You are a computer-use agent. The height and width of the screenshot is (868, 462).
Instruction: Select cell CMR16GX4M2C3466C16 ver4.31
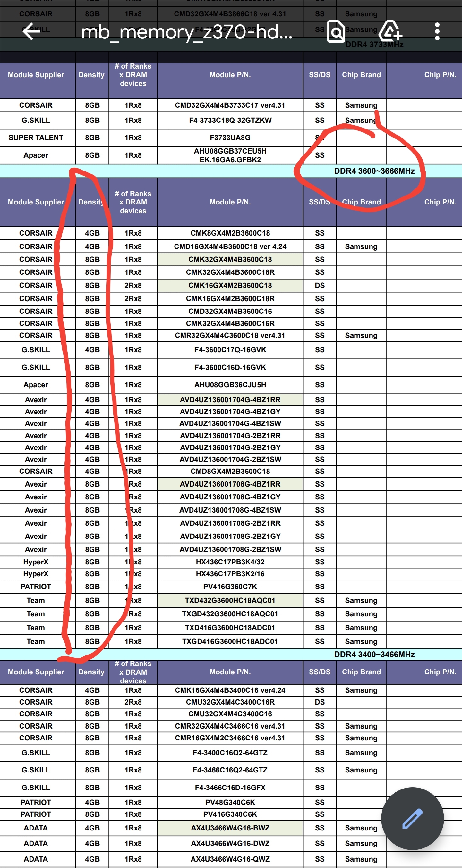[230, 738]
